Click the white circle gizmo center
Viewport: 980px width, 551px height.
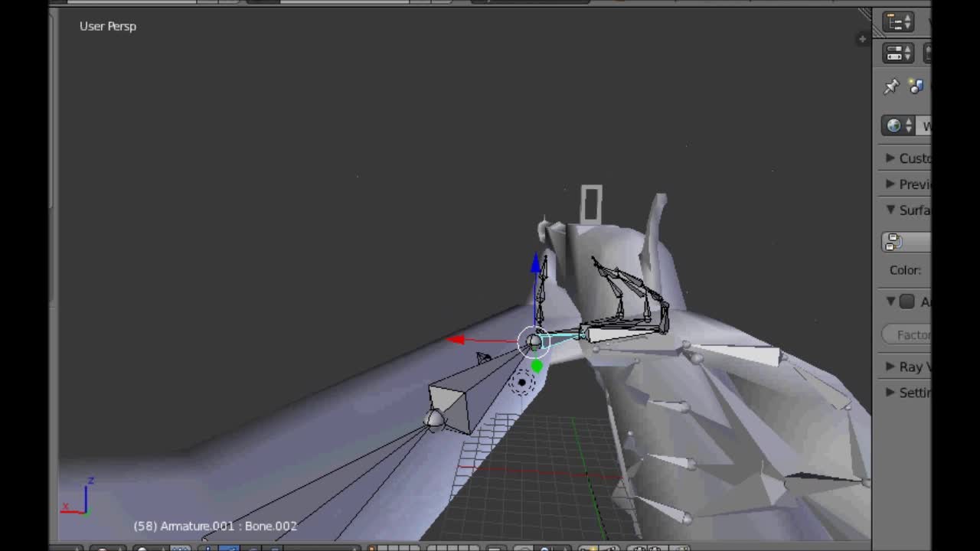pyautogui.click(x=534, y=342)
